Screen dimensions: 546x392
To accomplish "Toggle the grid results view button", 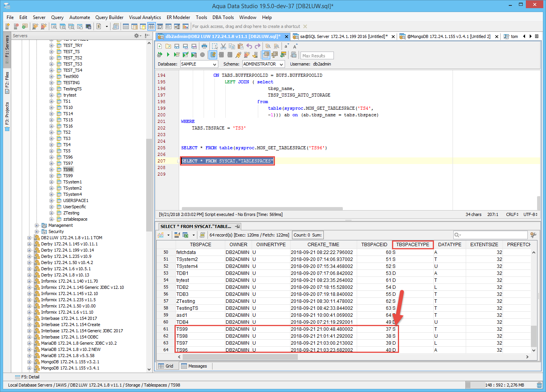I will [x=266, y=55].
